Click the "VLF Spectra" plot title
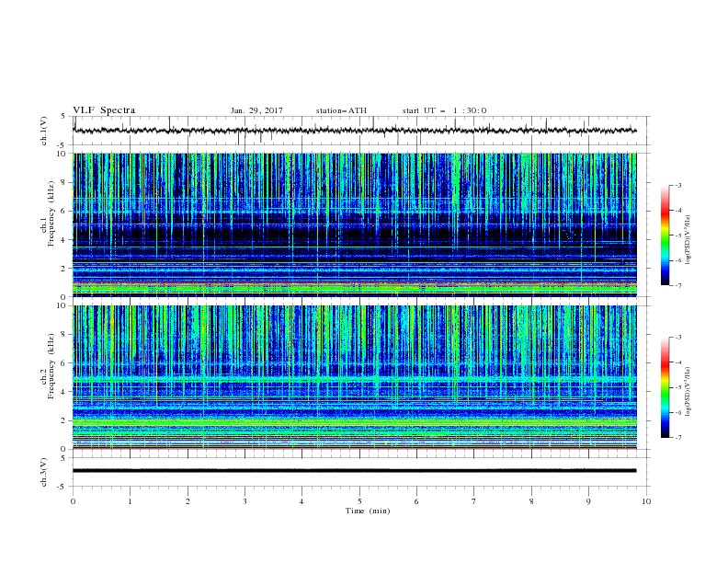The width and height of the screenshot is (728, 563). pos(104,110)
